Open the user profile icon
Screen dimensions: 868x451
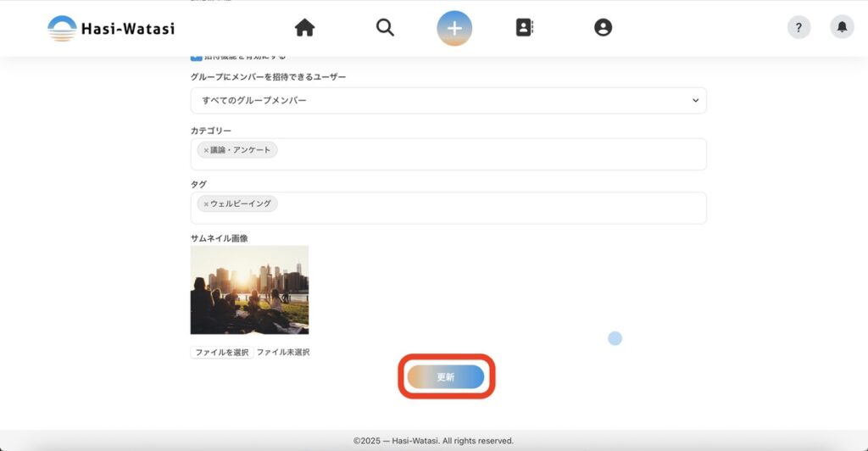pos(603,28)
